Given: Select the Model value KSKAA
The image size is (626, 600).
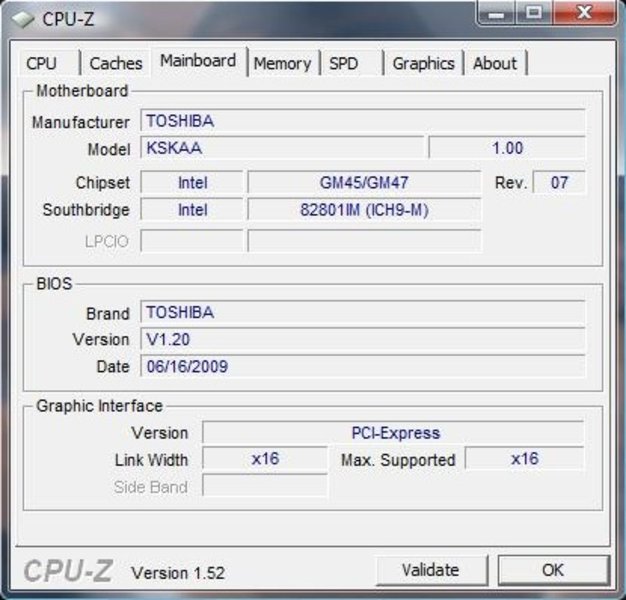Looking at the screenshot, I should pyautogui.click(x=282, y=148).
